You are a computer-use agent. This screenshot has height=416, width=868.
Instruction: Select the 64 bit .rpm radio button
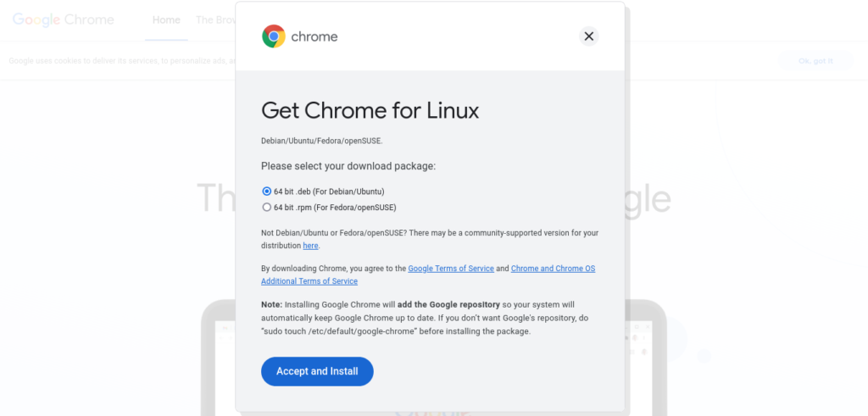(x=267, y=208)
